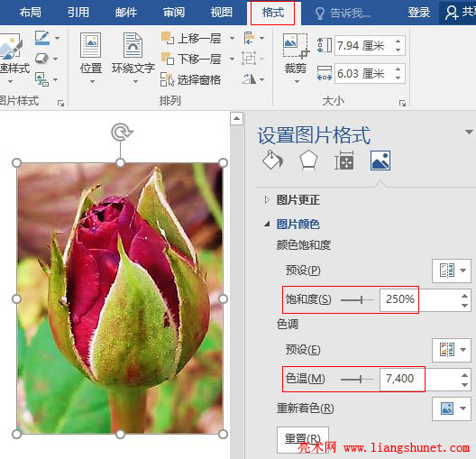
Task: Switch to the 格式 tab
Action: 273,13
